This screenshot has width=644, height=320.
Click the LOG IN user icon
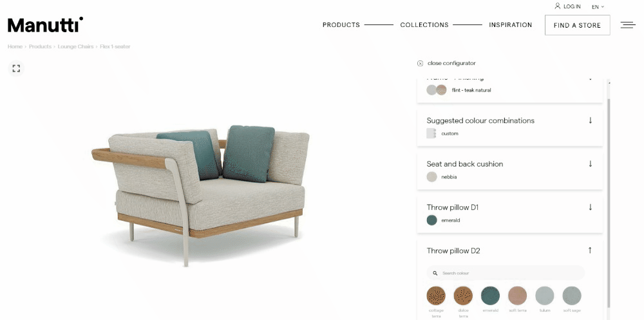pos(557,6)
